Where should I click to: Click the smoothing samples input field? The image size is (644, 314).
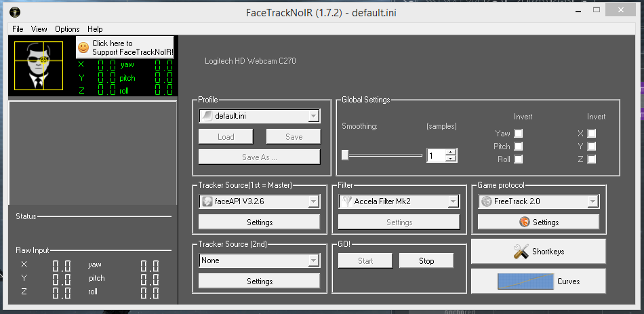click(436, 155)
